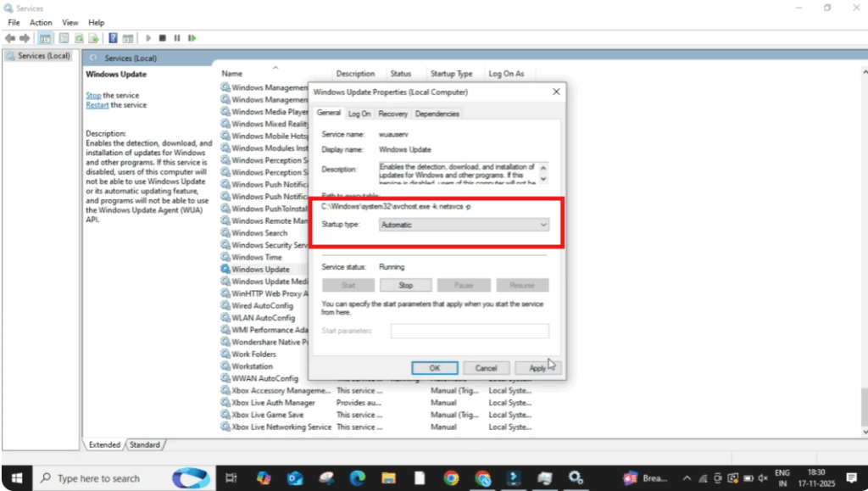Click the Pause Service toolbar icon
The width and height of the screenshot is (868, 491).
177,38
